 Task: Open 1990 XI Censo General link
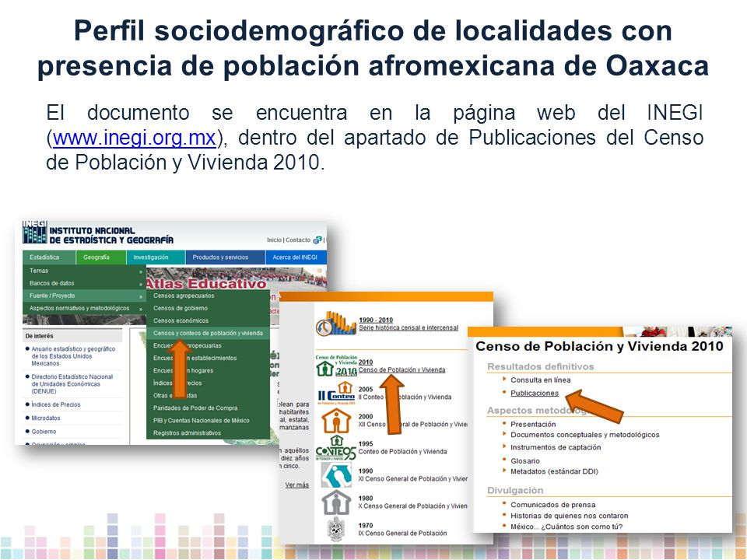pos(412,478)
